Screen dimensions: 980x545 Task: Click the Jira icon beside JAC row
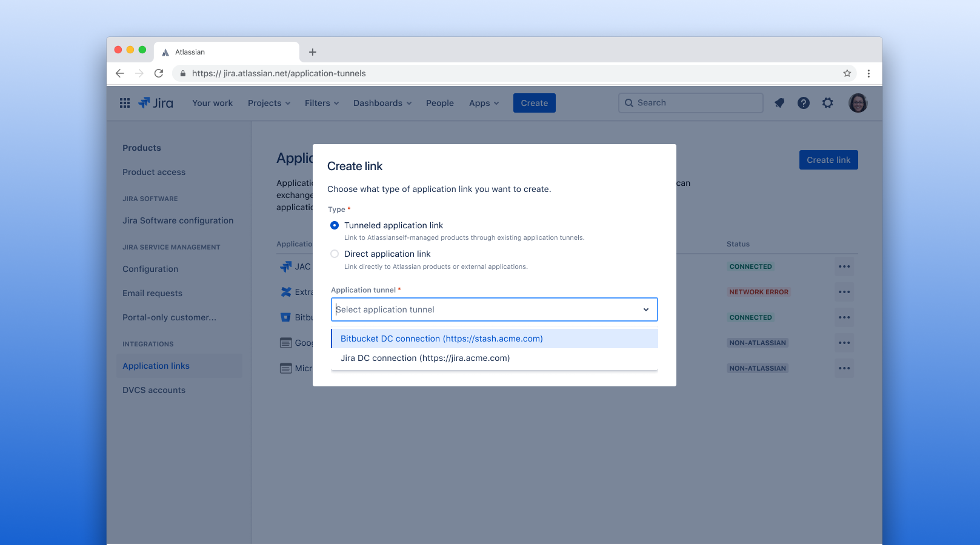[x=285, y=266]
